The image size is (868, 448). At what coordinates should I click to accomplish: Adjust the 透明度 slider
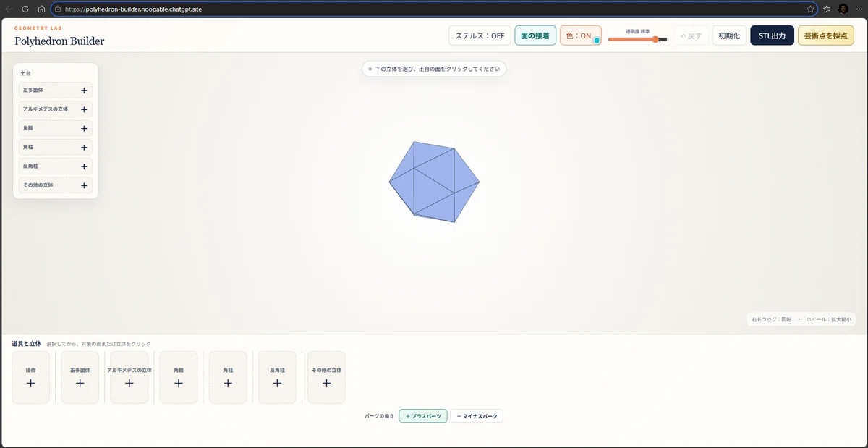pos(637,39)
